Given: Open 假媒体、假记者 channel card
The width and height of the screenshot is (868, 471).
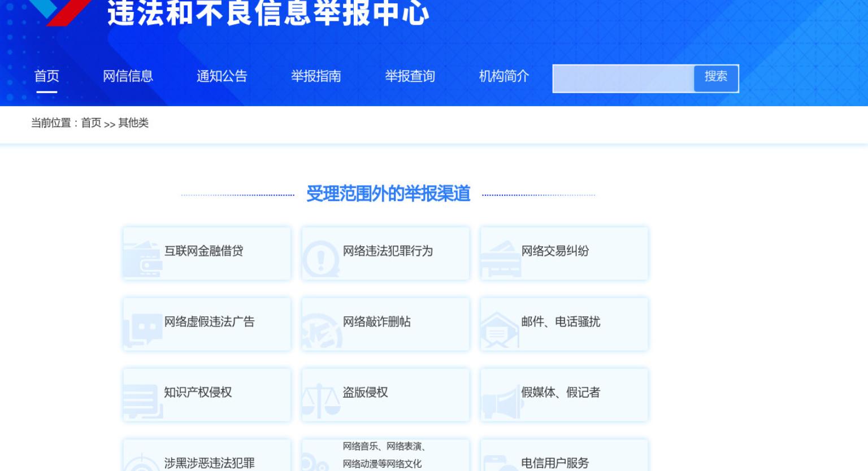Looking at the screenshot, I should [564, 395].
